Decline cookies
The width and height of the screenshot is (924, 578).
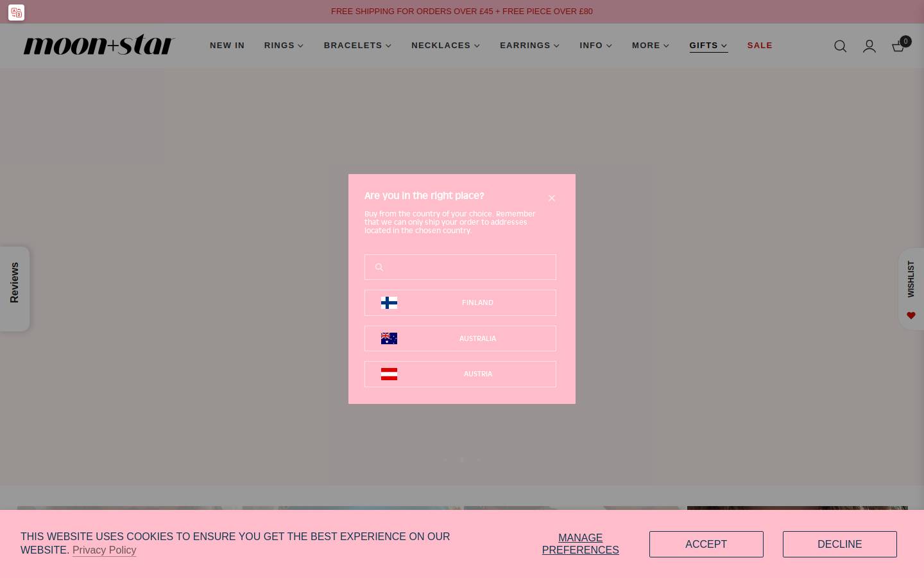[839, 544]
